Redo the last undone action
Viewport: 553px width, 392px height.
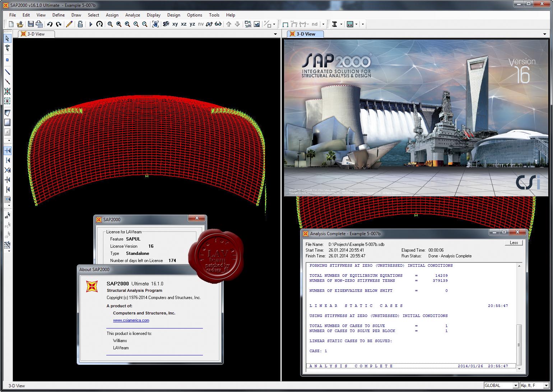pyautogui.click(x=58, y=24)
